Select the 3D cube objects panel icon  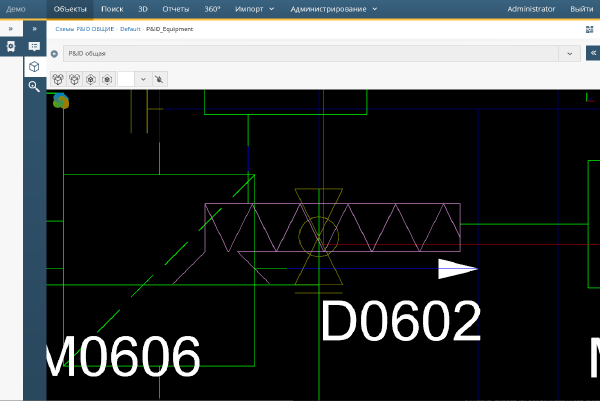pyautogui.click(x=35, y=66)
